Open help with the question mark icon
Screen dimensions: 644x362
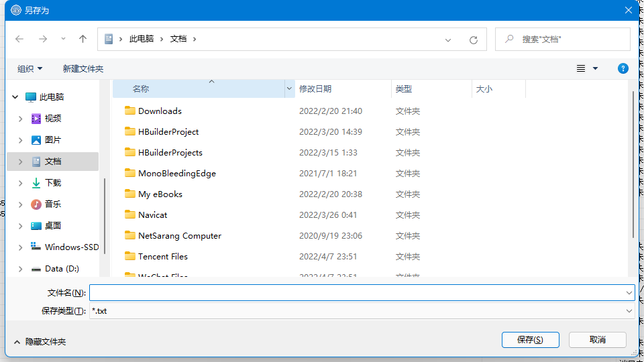(x=623, y=68)
